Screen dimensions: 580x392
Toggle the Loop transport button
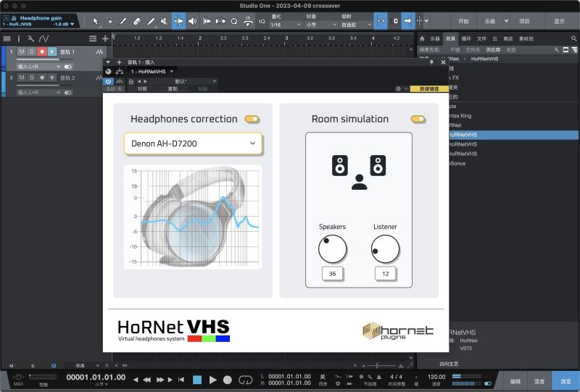245,380
